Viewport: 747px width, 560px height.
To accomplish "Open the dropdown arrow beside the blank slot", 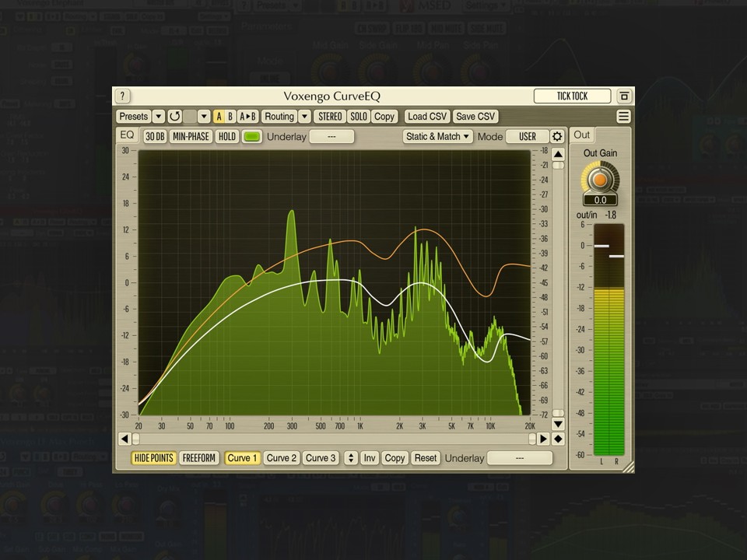I will pos(204,117).
